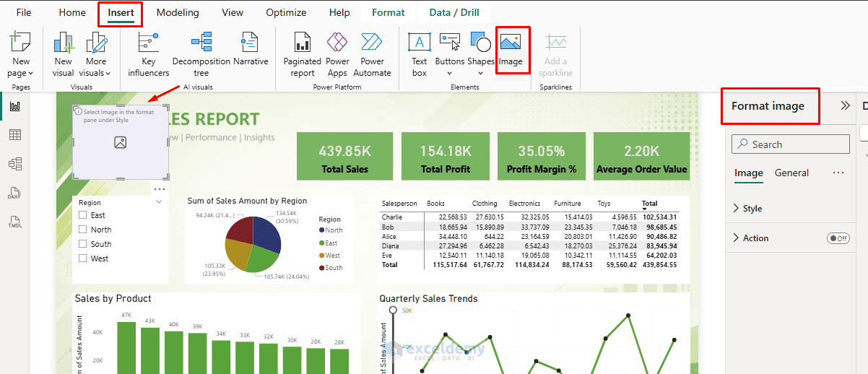Switch to the Home tab
This screenshot has width=868, height=374.
[72, 12]
